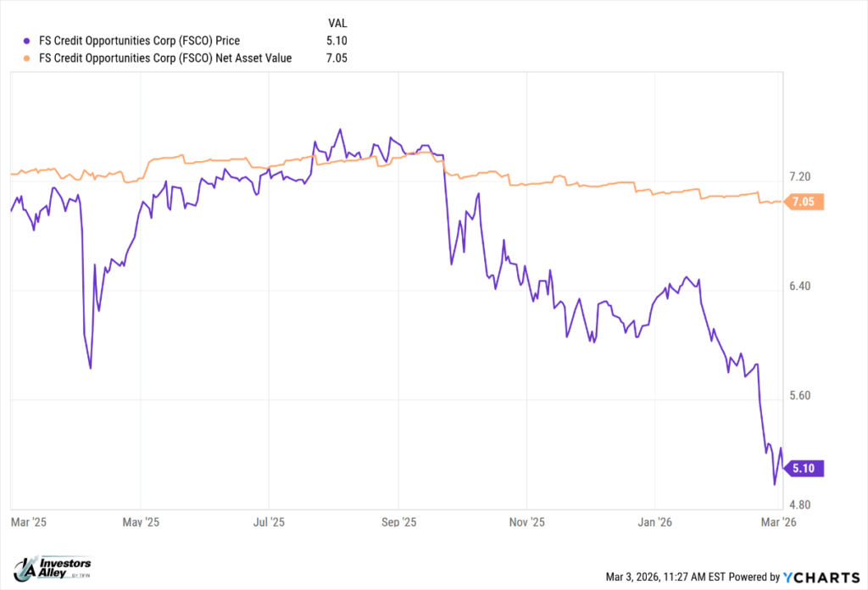Click the Jan '26 x-axis label
Screen dimensions: 868x590
(657, 522)
